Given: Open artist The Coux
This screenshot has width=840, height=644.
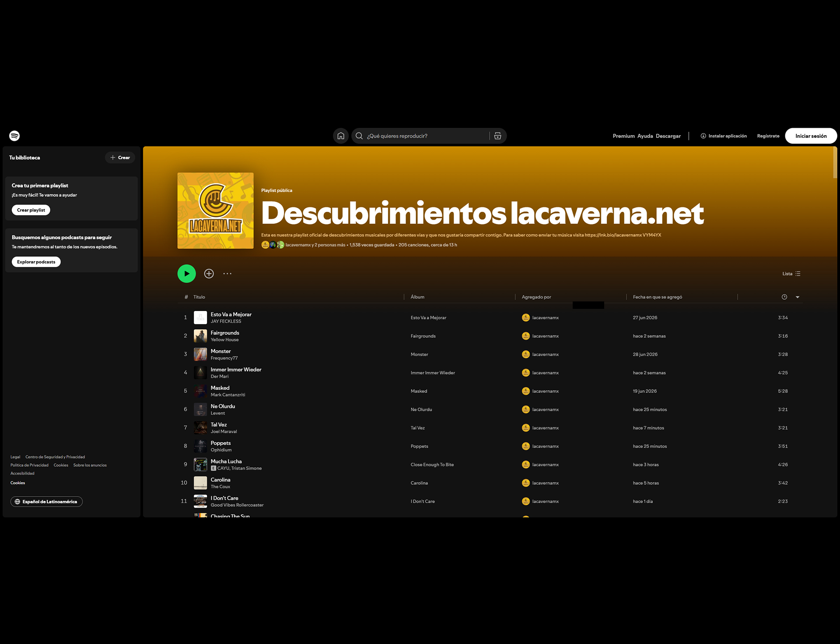Looking at the screenshot, I should 220,487.
